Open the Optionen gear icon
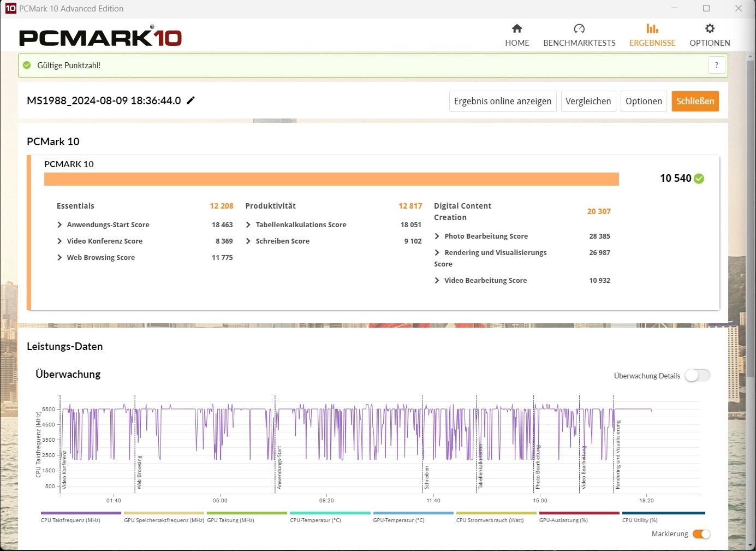This screenshot has height=551, width=756. [x=710, y=28]
